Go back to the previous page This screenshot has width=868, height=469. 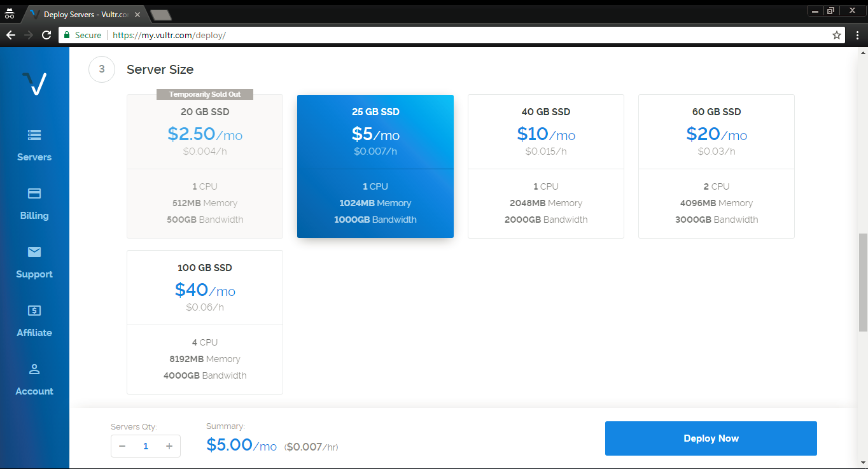(10, 36)
